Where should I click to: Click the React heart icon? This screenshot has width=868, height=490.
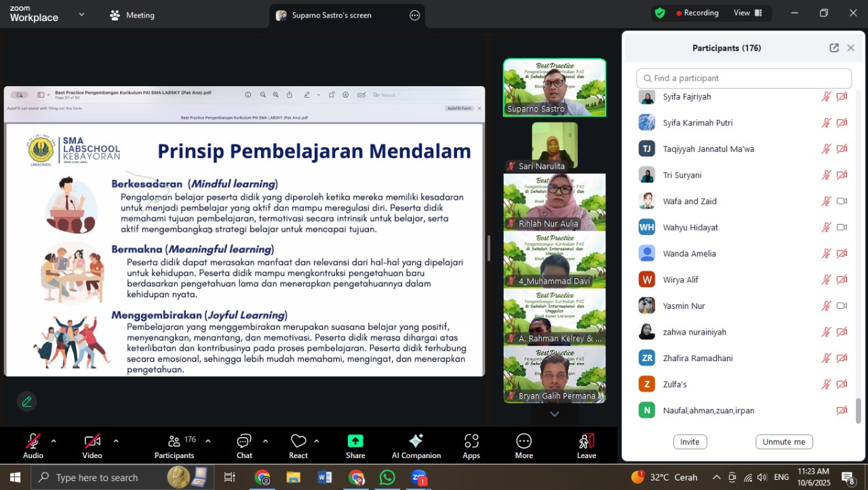pos(298,442)
